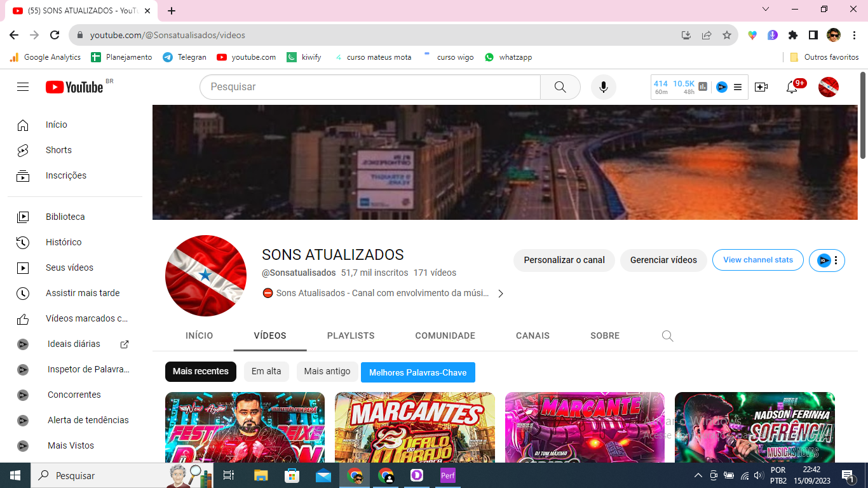Click Gerenciar vídeos button

[663, 260]
